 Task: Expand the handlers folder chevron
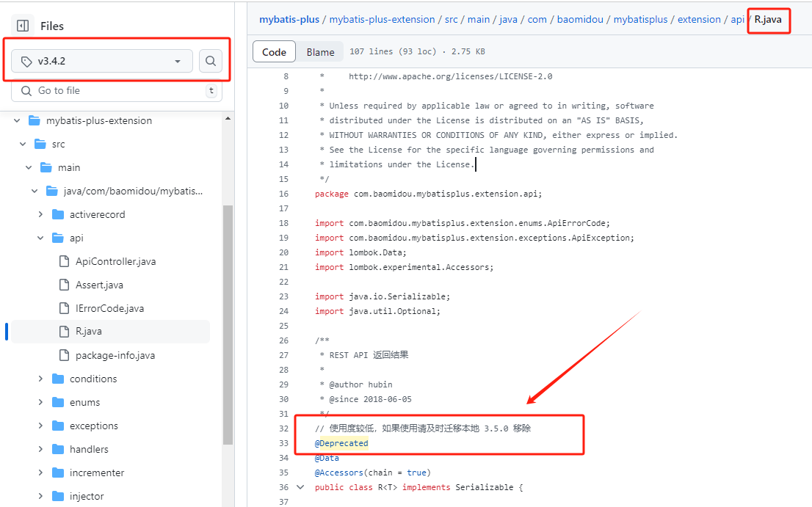point(40,449)
